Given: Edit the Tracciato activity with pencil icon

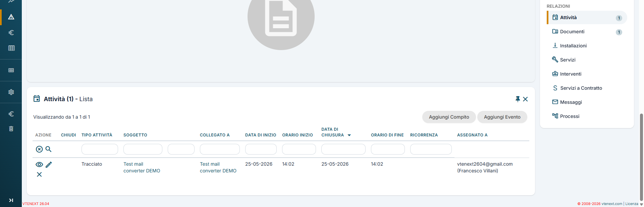Looking at the screenshot, I should point(49,165).
